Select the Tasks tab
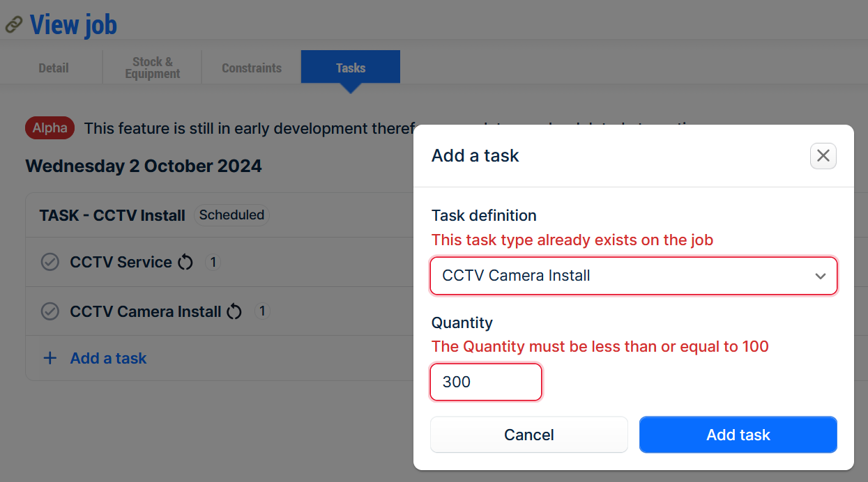The width and height of the screenshot is (868, 482). pyautogui.click(x=351, y=68)
